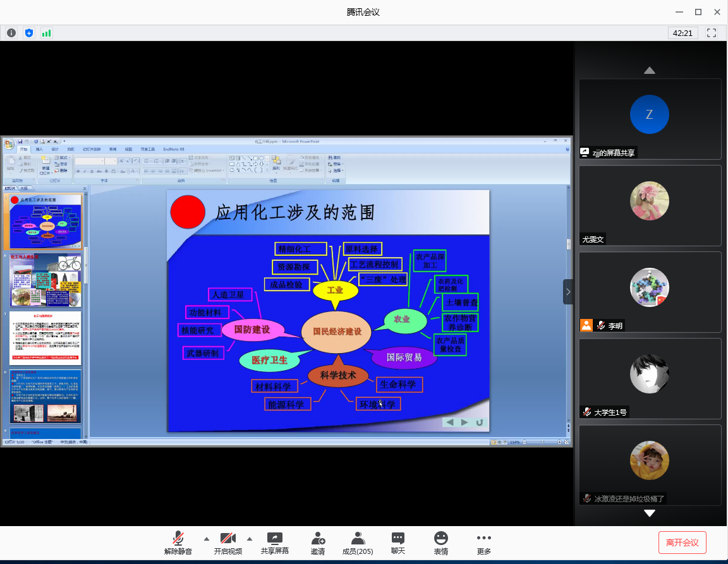Enter fullscreen mode using top-right icon
728x564 pixels.
(712, 33)
